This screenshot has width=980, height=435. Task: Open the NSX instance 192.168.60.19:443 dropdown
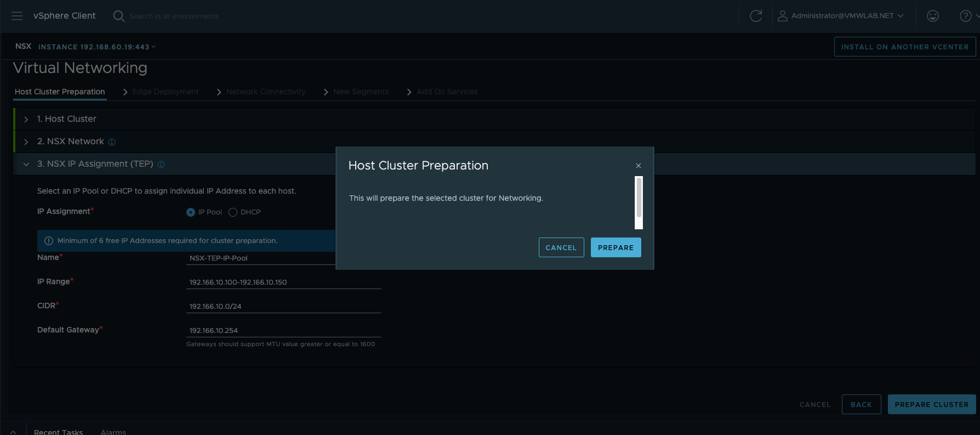97,47
